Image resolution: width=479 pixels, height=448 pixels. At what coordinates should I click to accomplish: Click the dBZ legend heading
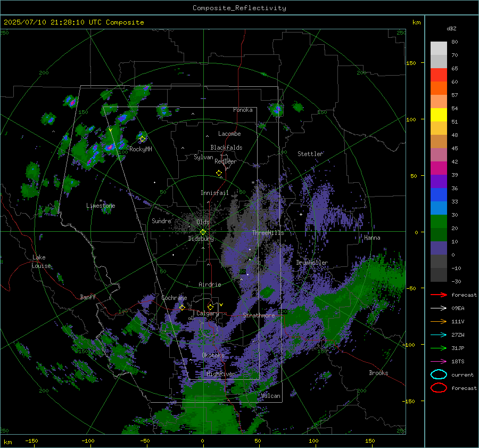coord(451,28)
